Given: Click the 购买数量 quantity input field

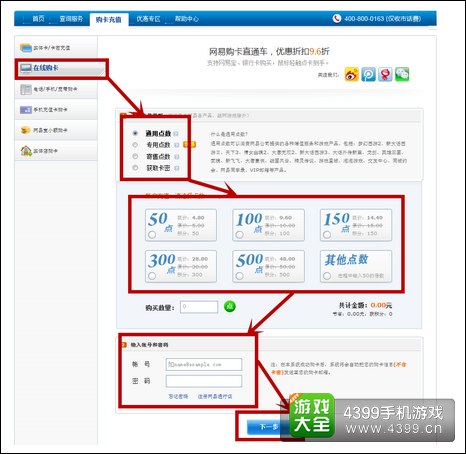Looking at the screenshot, I should [199, 307].
